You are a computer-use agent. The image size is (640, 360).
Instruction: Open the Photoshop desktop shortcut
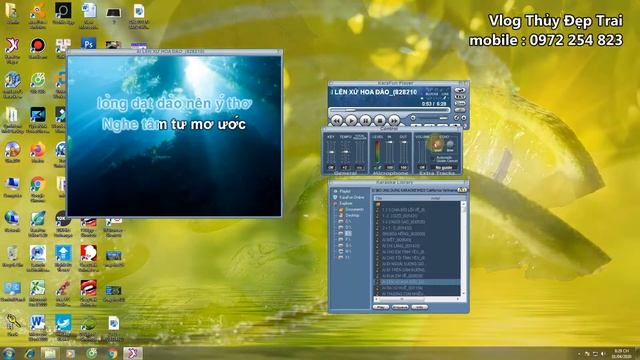pyautogui.click(x=89, y=43)
